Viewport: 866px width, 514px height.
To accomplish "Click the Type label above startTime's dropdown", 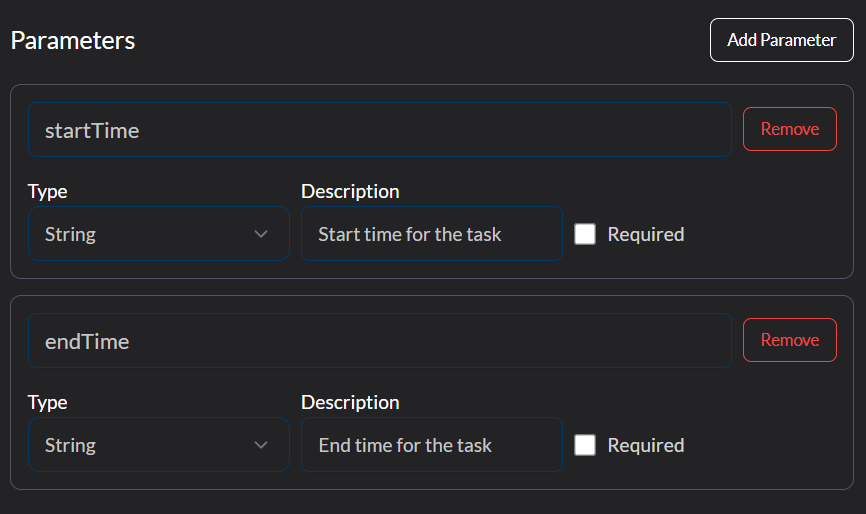I will click(47, 191).
